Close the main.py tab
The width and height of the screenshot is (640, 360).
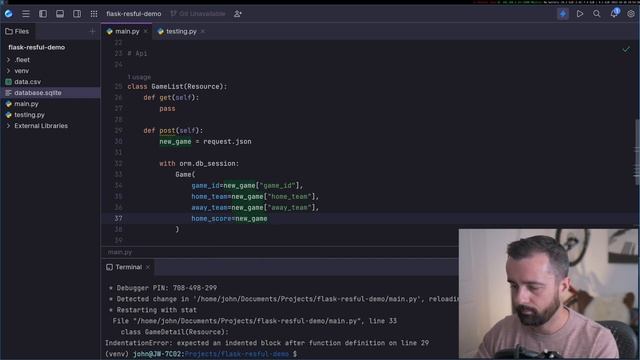point(146,31)
